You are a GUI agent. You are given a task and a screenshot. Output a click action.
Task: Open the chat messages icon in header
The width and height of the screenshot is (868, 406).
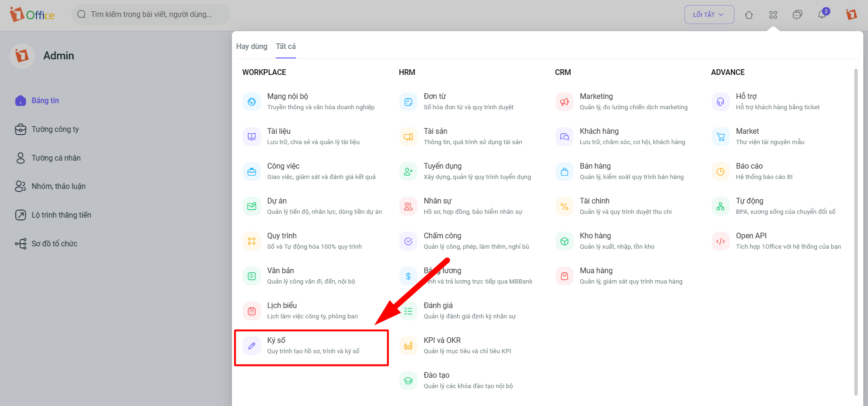pyautogui.click(x=797, y=15)
